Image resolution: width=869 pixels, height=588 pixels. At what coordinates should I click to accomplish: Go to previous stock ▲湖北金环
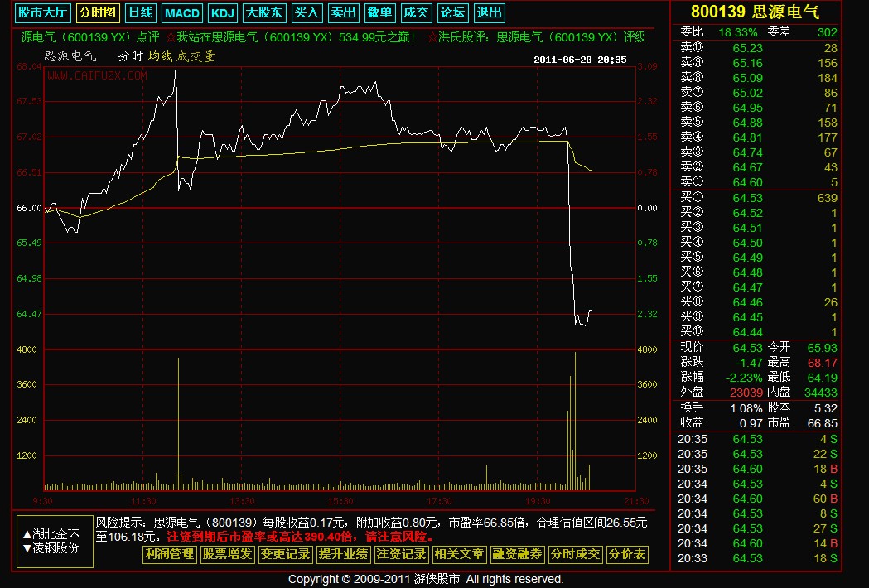51,534
